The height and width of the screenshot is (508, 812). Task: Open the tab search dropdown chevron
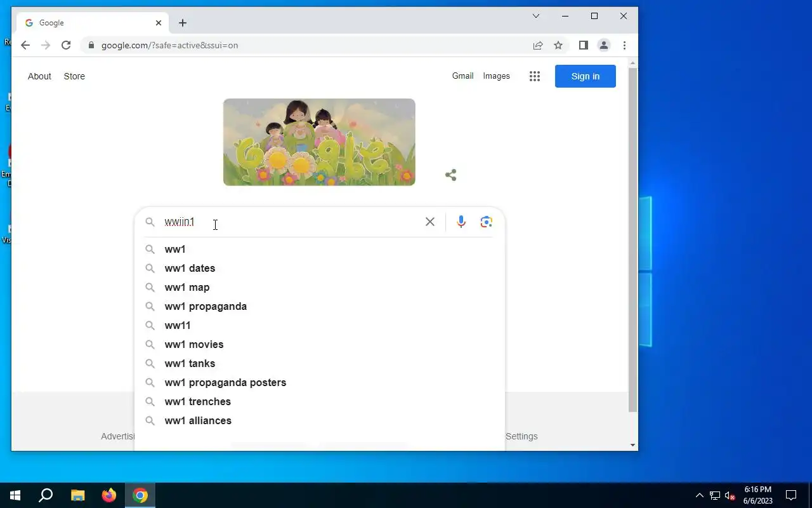pyautogui.click(x=536, y=16)
